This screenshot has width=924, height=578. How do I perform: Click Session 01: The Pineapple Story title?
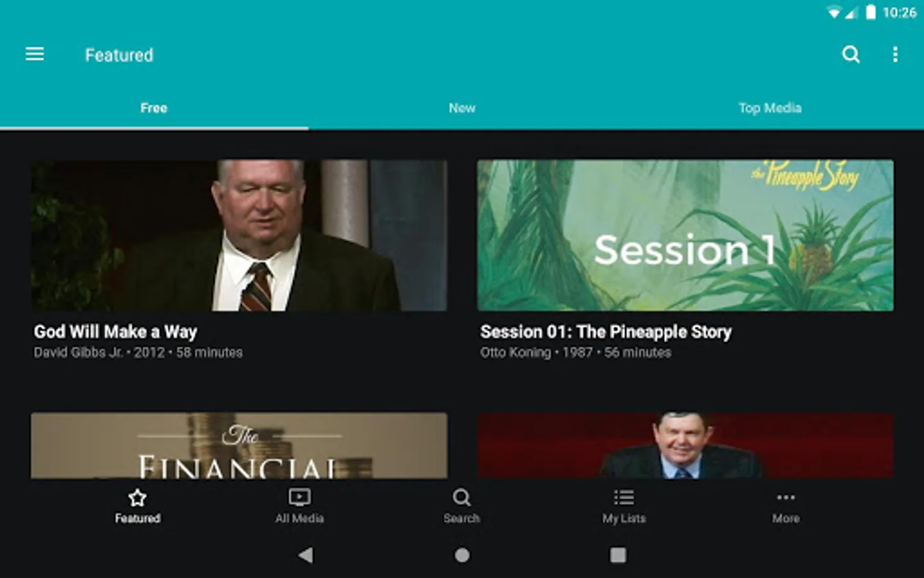click(606, 332)
